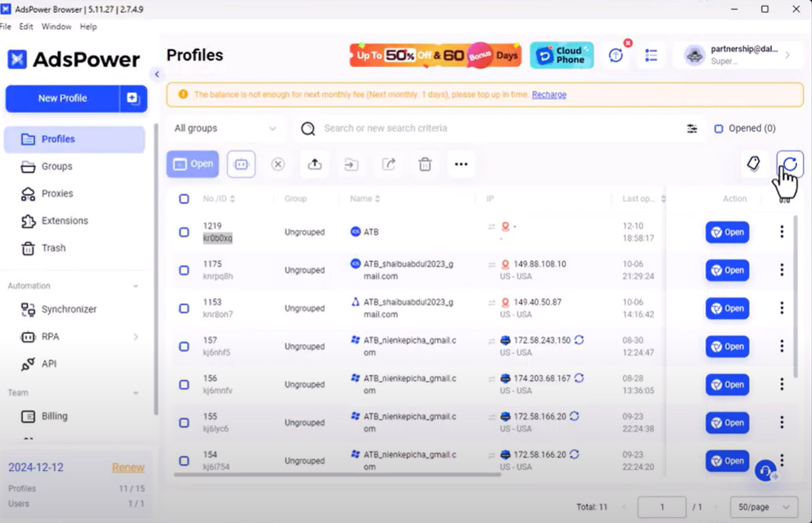Collapse the Team section
This screenshot has height=523, width=812.
pyautogui.click(x=135, y=393)
